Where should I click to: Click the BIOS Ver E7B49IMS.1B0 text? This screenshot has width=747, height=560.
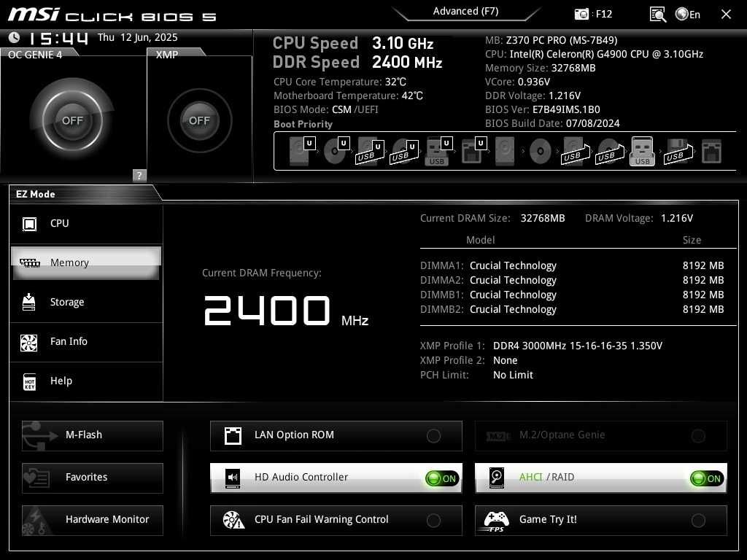542,109
